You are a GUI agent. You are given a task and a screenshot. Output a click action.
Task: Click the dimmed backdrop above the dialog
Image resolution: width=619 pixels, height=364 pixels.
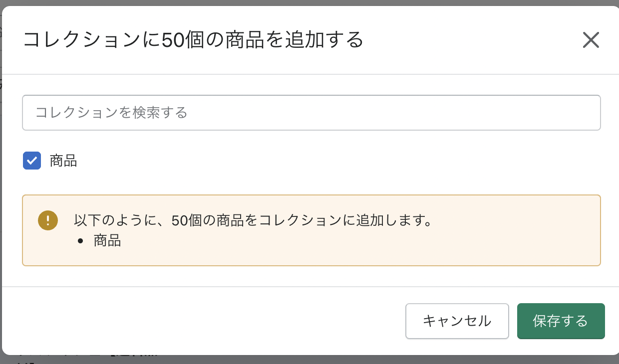pos(309,2)
